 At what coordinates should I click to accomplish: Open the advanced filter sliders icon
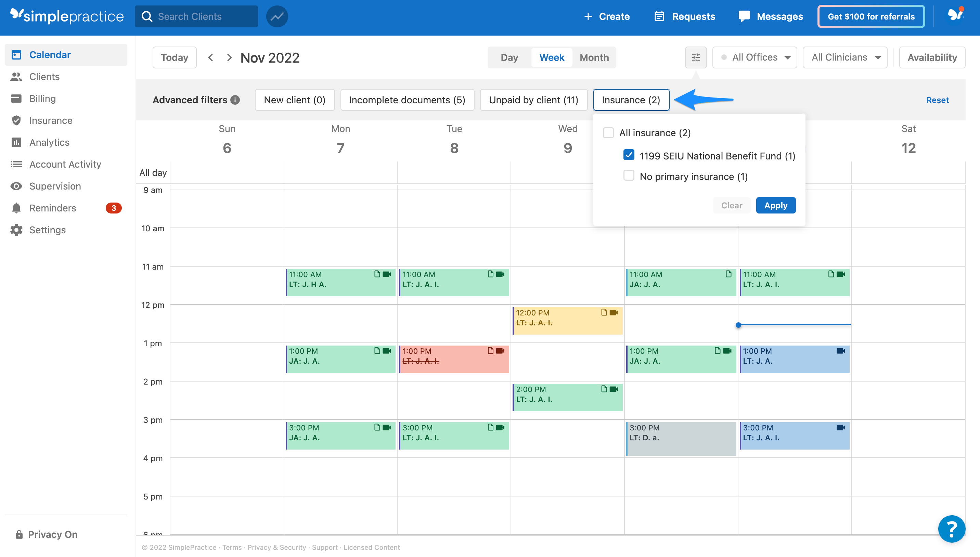coord(695,57)
